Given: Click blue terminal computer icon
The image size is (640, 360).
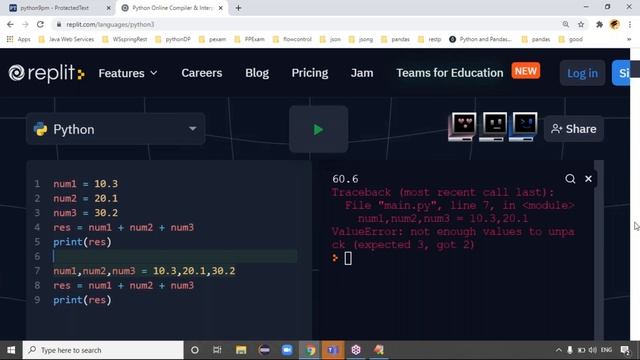Looking at the screenshot, I should coord(523,127).
